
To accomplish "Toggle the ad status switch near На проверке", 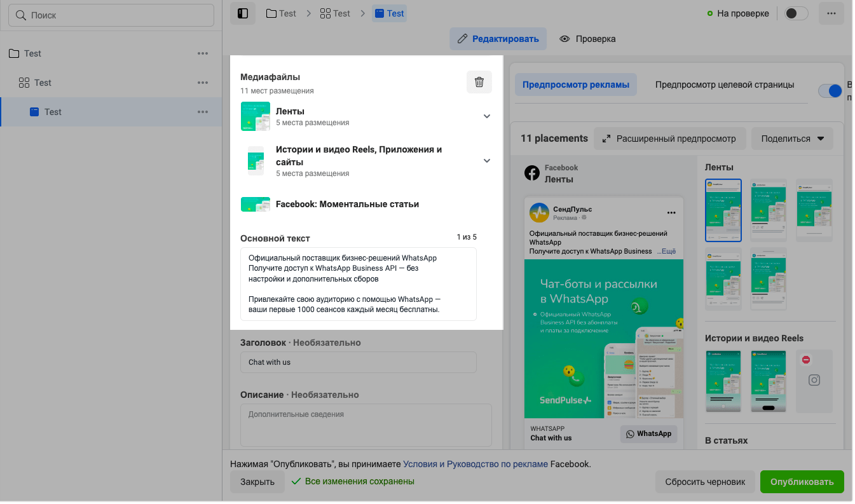I will (x=795, y=13).
